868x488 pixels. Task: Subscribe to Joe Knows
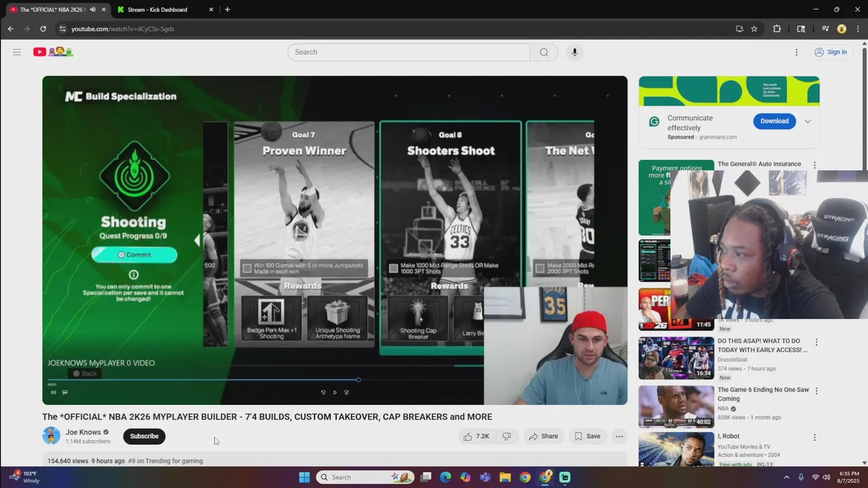[144, 436]
